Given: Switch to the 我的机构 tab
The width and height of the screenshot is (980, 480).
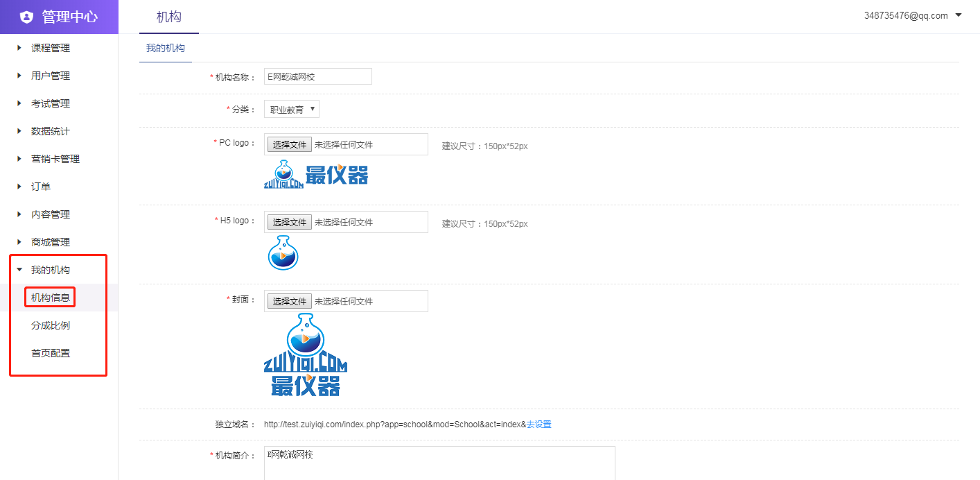Looking at the screenshot, I should [166, 49].
